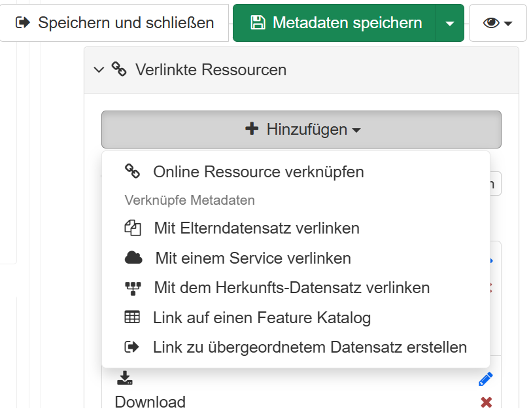The image size is (531, 420).
Task: Click the Download resource label
Action: pyautogui.click(x=150, y=402)
